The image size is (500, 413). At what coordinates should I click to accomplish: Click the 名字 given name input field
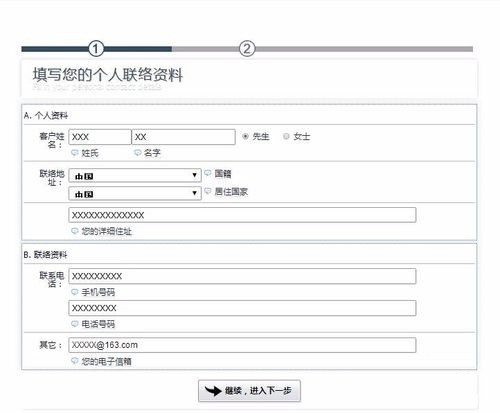(x=184, y=137)
